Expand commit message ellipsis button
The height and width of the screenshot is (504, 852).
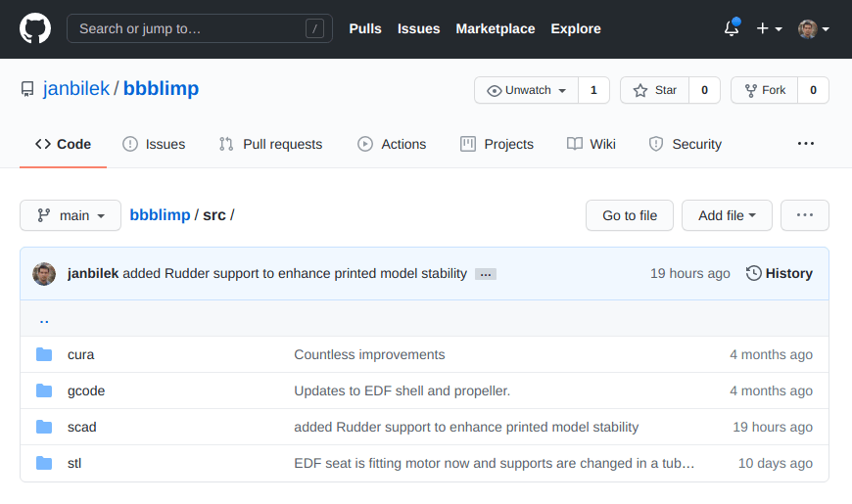486,274
